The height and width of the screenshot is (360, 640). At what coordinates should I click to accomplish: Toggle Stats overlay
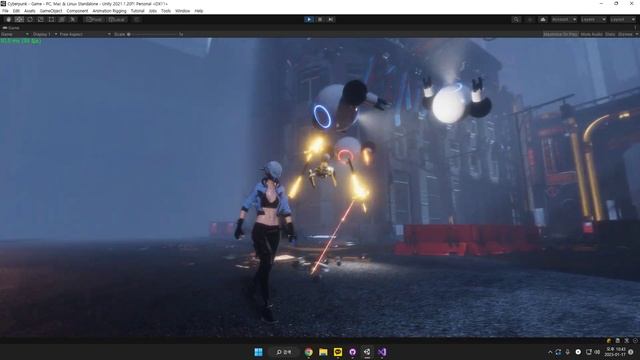610,34
